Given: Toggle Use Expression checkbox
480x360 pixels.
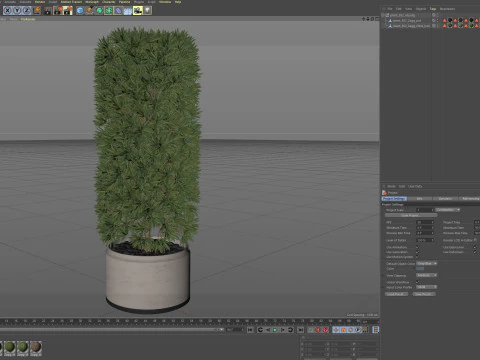Looking at the screenshot, I should coord(475,247).
